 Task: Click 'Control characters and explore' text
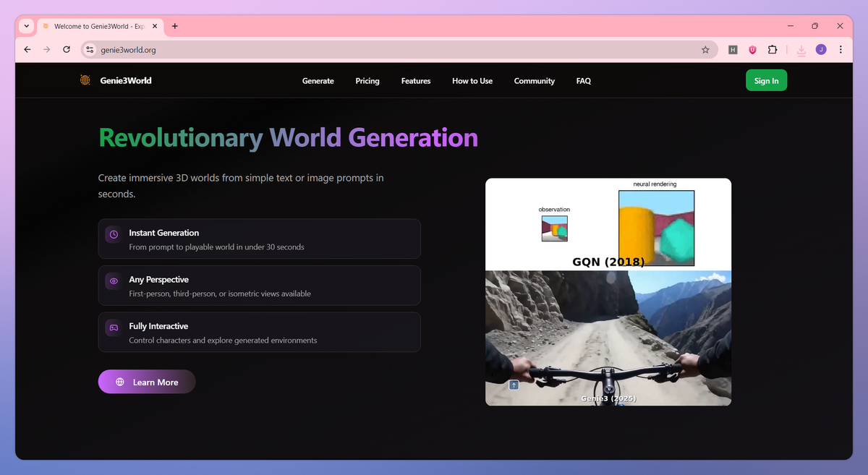click(x=223, y=341)
